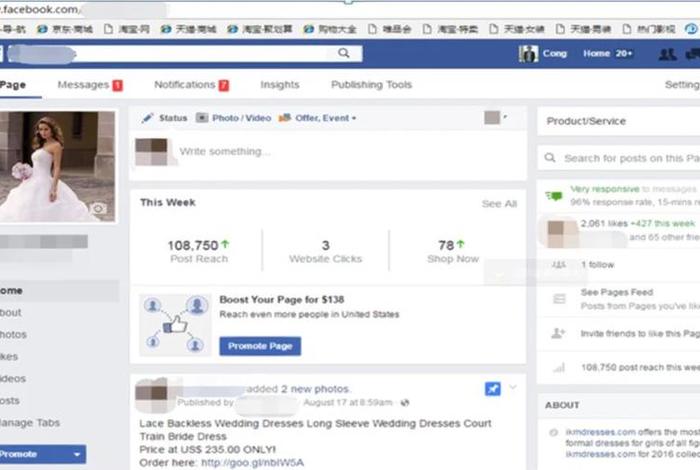
Task: Open the 京东商城 bookmark
Action: (x=66, y=29)
